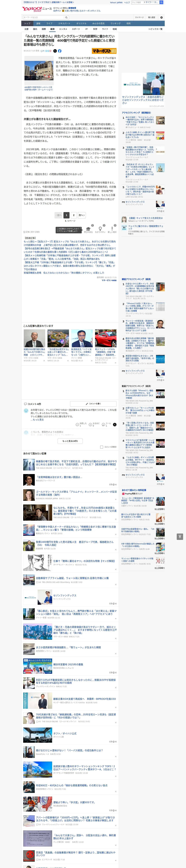Select the IT category tab
Image resolution: width=186 pixels, height=868 pixels.
[x=86, y=29]
